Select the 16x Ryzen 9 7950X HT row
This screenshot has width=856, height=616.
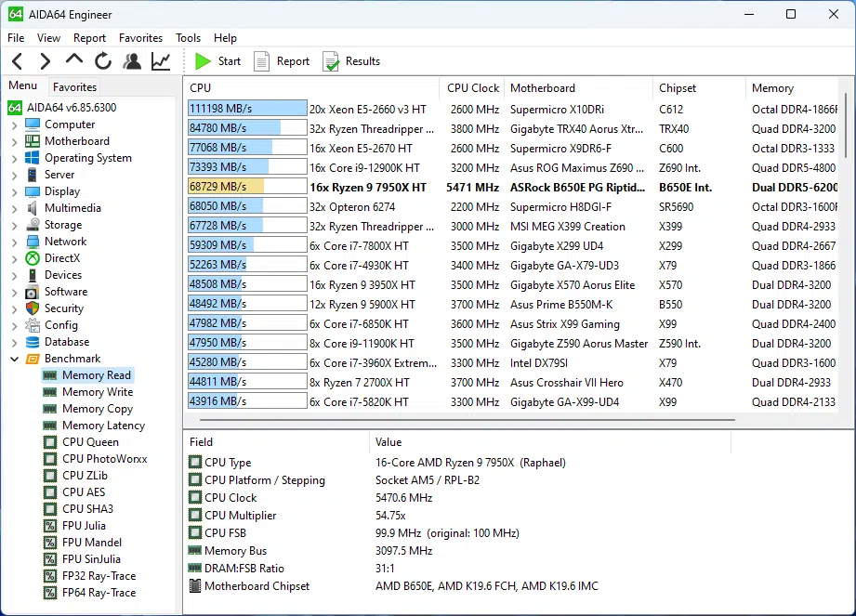point(513,187)
